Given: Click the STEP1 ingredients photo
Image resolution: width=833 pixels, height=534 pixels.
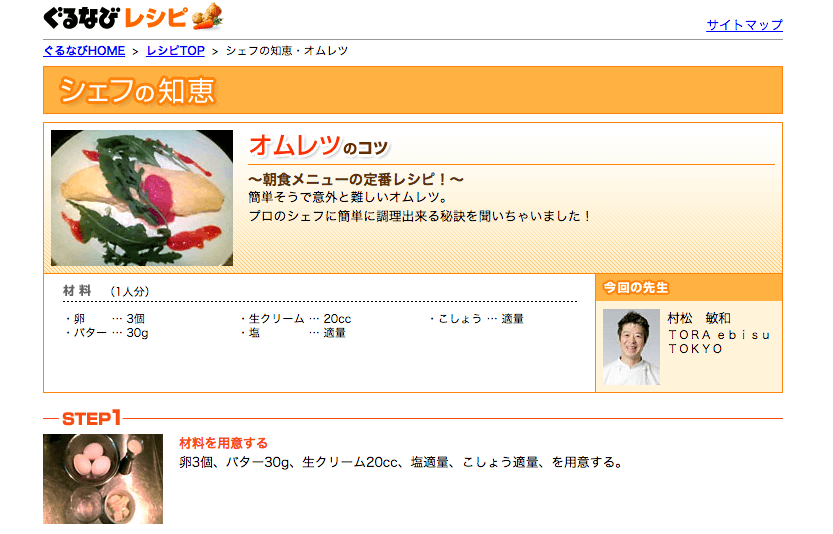Looking at the screenshot, I should tap(103, 479).
